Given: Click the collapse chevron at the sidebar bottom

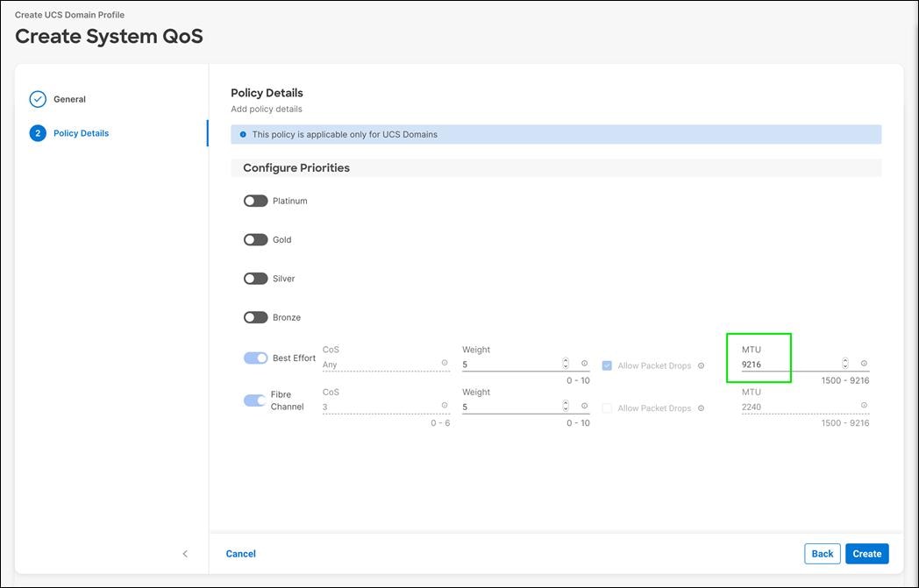Looking at the screenshot, I should tap(185, 553).
